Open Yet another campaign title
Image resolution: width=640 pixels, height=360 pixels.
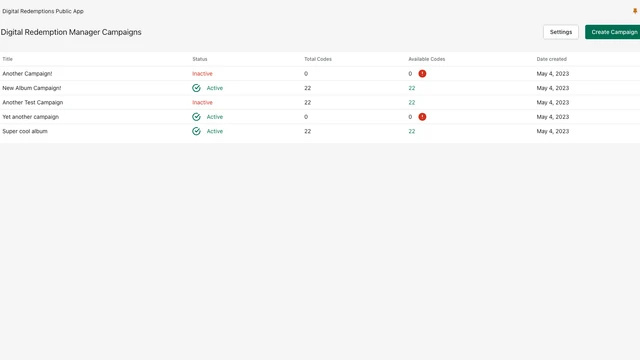pyautogui.click(x=31, y=117)
